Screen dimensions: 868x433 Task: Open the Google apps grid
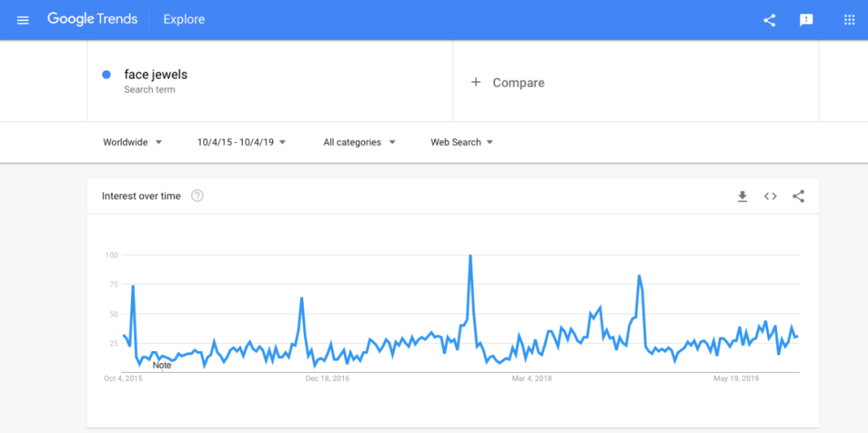click(849, 20)
